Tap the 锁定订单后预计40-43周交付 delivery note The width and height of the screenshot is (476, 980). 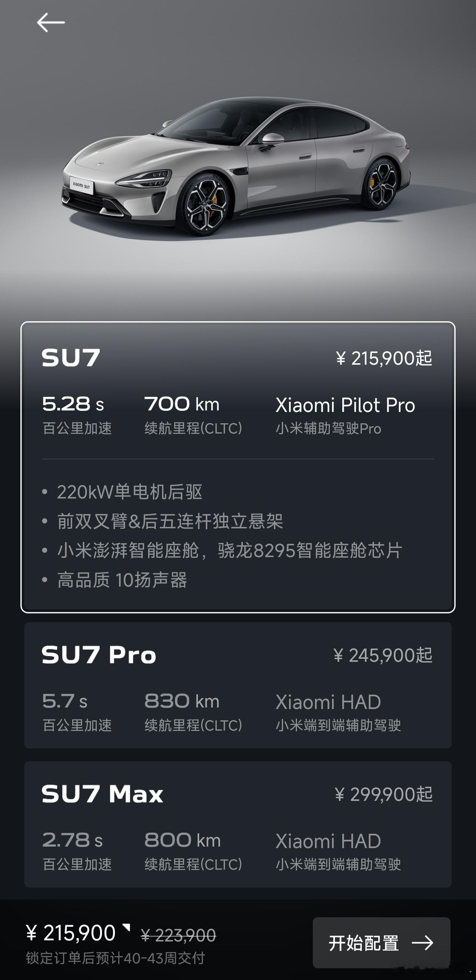pyautogui.click(x=116, y=958)
